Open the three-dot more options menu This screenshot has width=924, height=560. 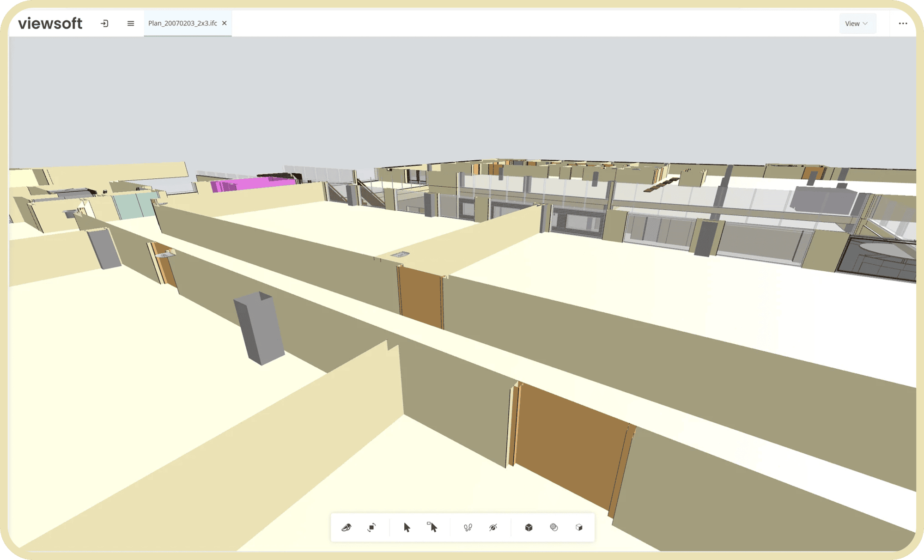[903, 24]
